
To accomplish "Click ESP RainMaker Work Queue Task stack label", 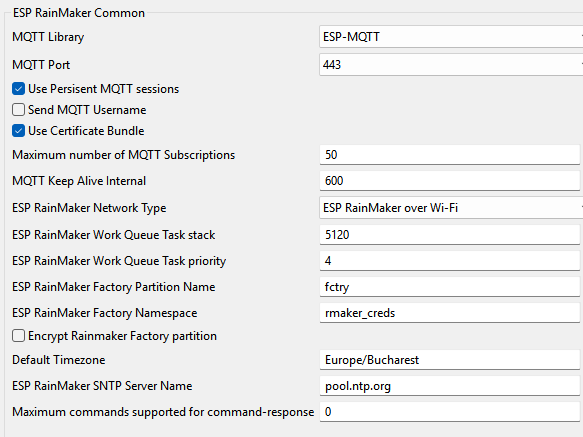I will 113,235.
